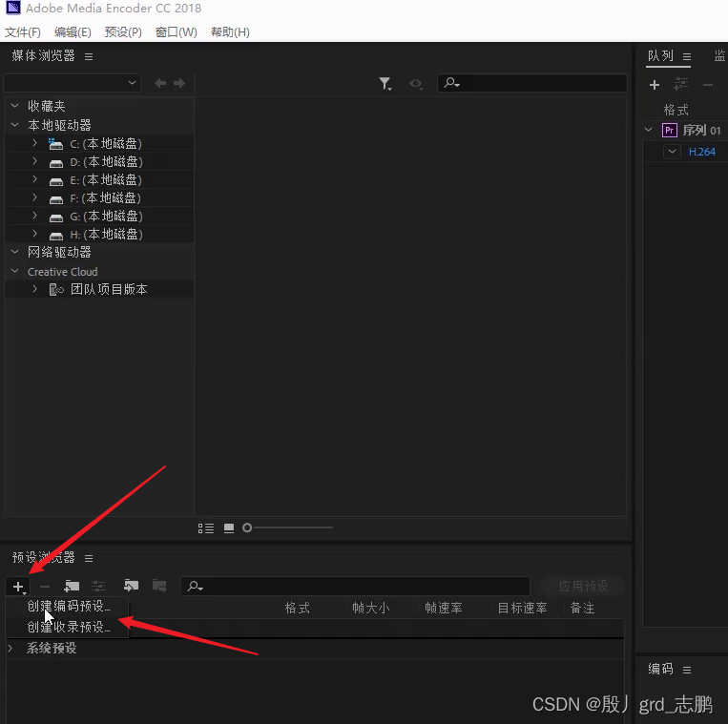
Task: Expand the H: local disk
Action: click(x=34, y=234)
